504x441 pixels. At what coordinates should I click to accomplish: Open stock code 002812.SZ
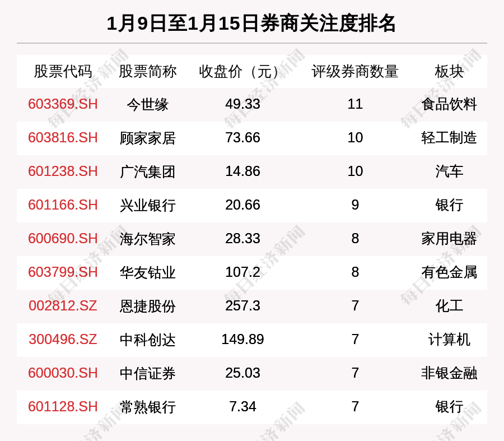(63, 305)
